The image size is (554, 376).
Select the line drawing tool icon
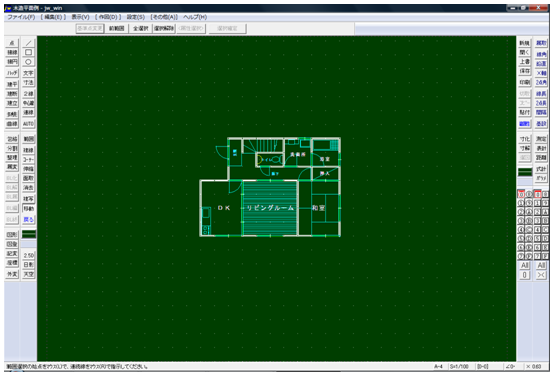tap(28, 43)
